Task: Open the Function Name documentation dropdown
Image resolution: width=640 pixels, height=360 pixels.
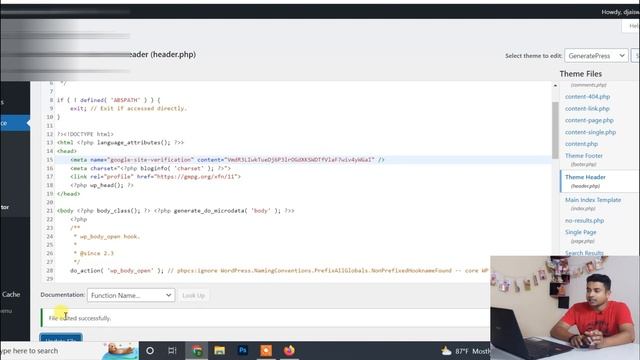Action: tap(131, 295)
